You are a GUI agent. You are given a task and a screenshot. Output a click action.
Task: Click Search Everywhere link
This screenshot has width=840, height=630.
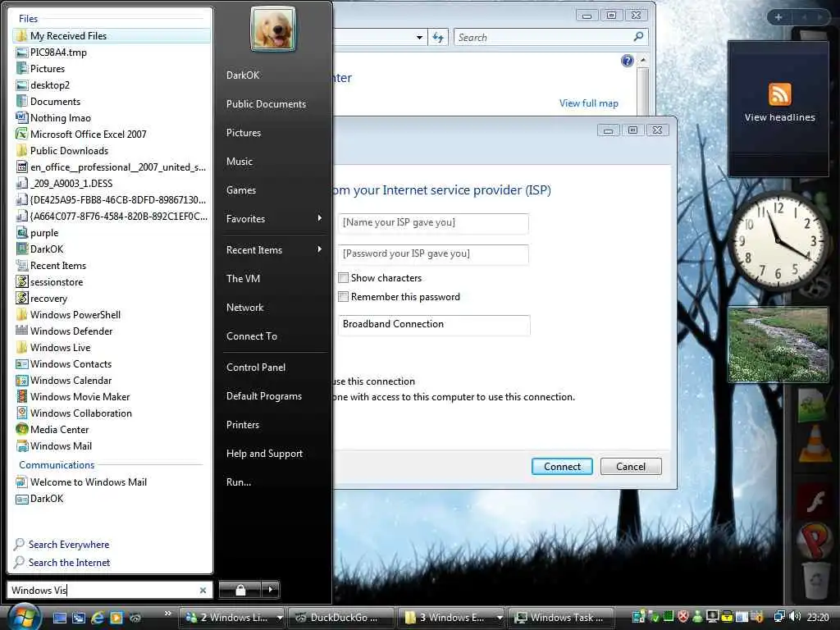pos(69,545)
